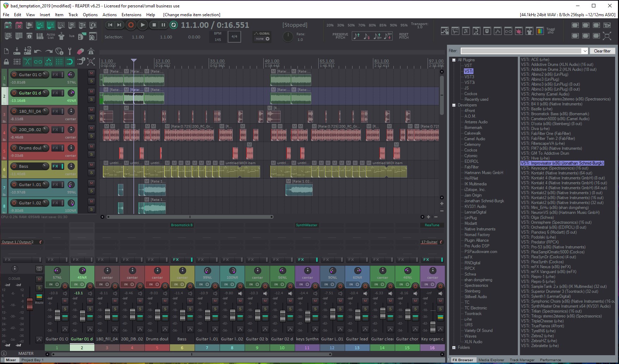Image resolution: width=619 pixels, height=364 pixels.
Task: Switch to the Media Explorer tab
Action: coord(491,360)
